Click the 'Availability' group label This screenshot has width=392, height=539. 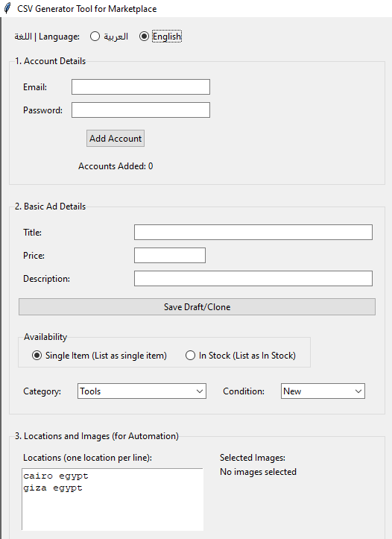(x=45, y=337)
